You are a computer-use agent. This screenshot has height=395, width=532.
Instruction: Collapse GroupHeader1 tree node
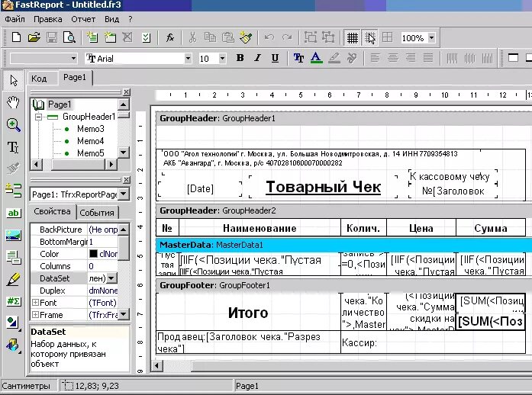[38, 117]
